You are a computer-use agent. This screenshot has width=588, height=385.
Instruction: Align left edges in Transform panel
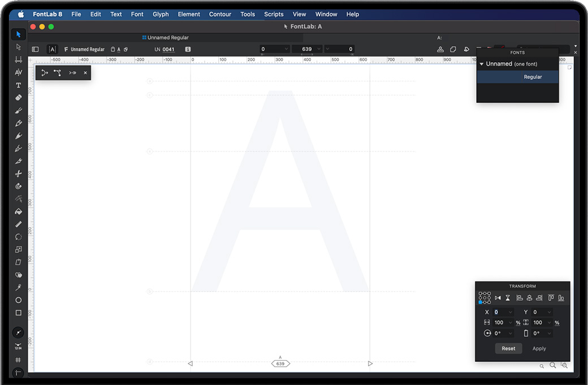point(520,298)
